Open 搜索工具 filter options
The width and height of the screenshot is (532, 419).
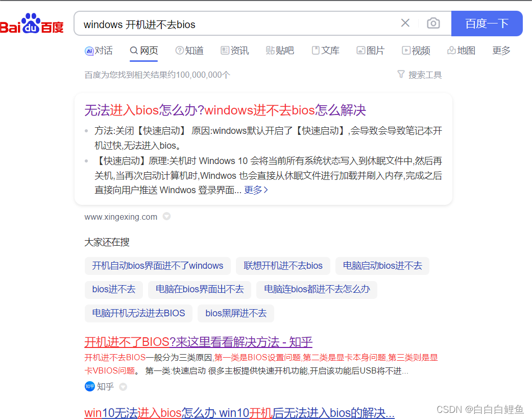pos(419,75)
